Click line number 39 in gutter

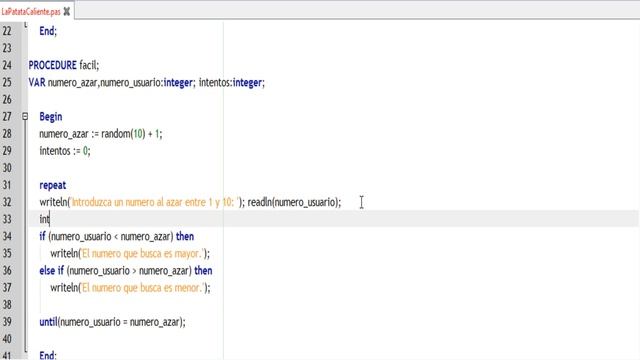7,322
